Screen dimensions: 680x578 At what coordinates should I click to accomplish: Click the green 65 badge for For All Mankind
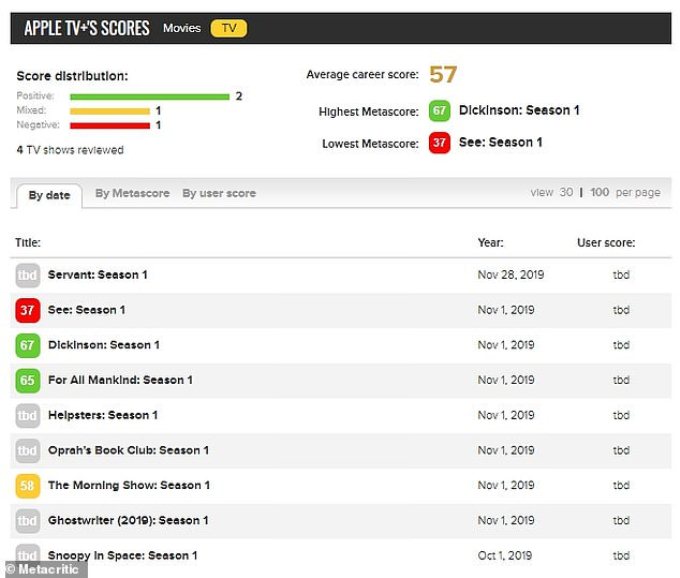tap(28, 381)
